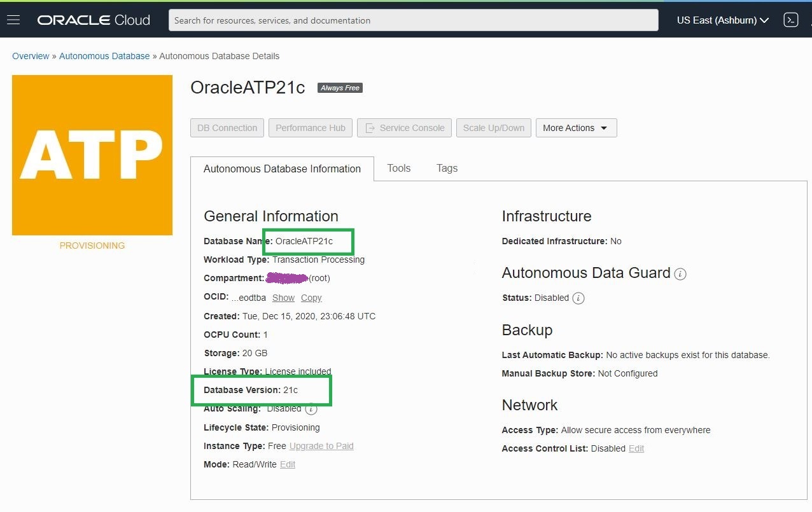Click the resources search field
Viewport: 812px width, 512px height.
412,20
